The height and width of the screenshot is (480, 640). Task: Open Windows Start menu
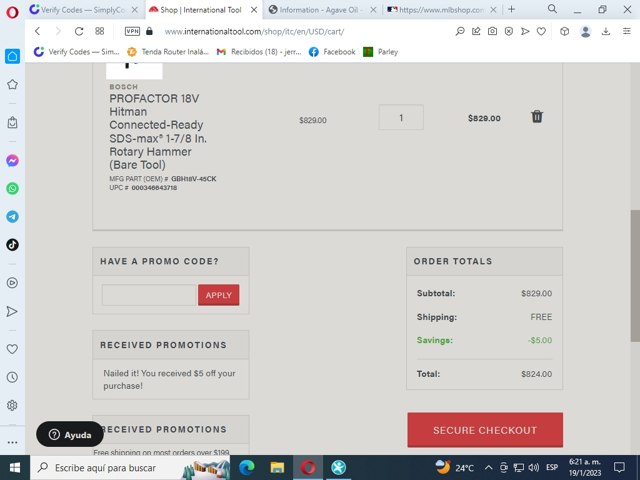[x=15, y=468]
